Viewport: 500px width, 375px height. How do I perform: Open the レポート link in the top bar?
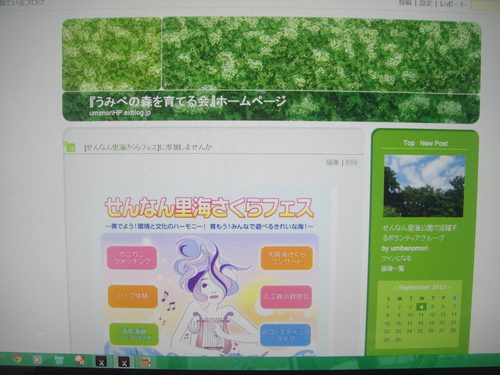[x=452, y=4]
